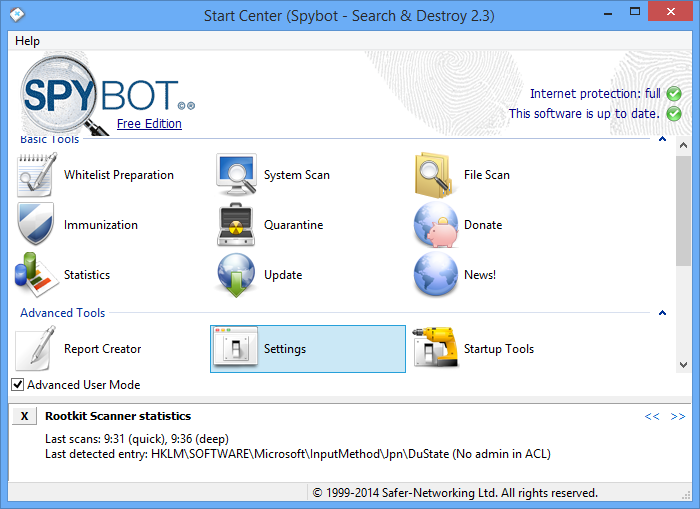Launch System Scan via monitor icon

tap(236, 175)
